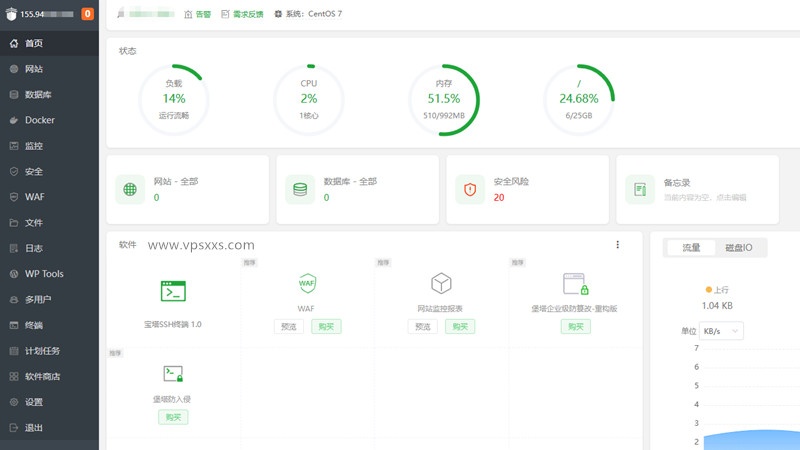Click the CPU 2% usage gauge
This screenshot has width=800, height=450.
pos(309,99)
